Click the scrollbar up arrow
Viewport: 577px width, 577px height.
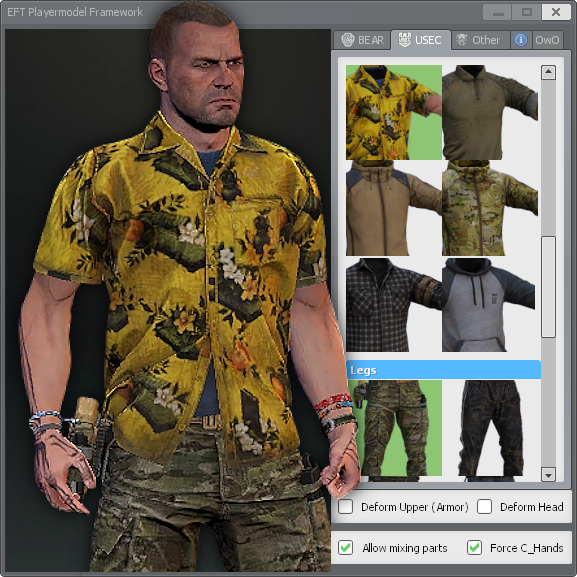548,72
